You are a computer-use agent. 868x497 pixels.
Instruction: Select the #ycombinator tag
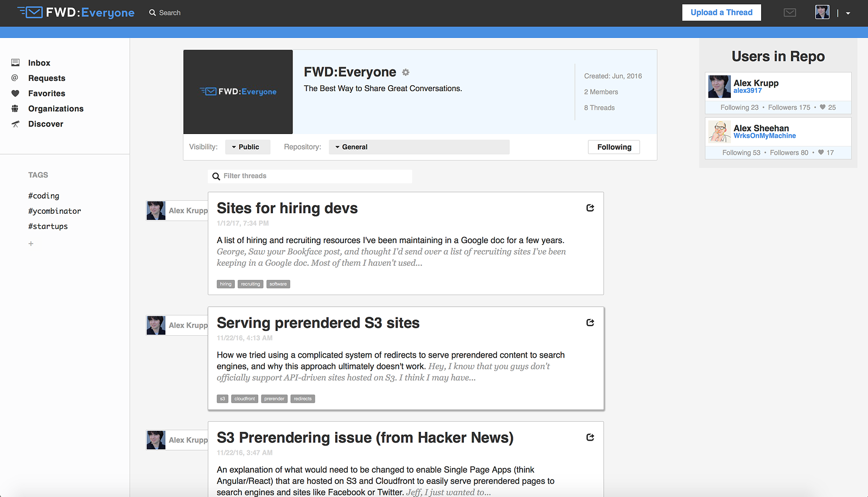tap(54, 211)
